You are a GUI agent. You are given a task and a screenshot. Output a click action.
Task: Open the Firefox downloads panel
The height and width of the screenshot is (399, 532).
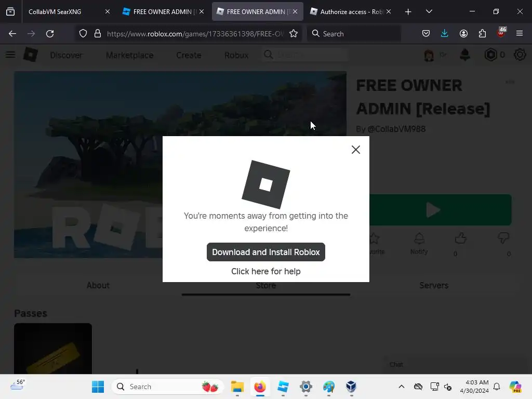pos(445,34)
